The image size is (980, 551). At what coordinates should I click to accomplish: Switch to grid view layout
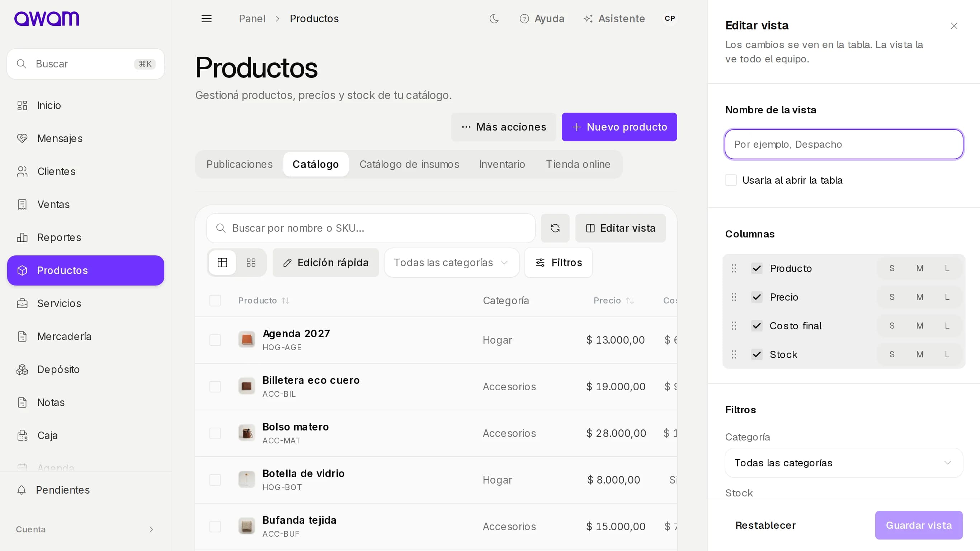(251, 263)
